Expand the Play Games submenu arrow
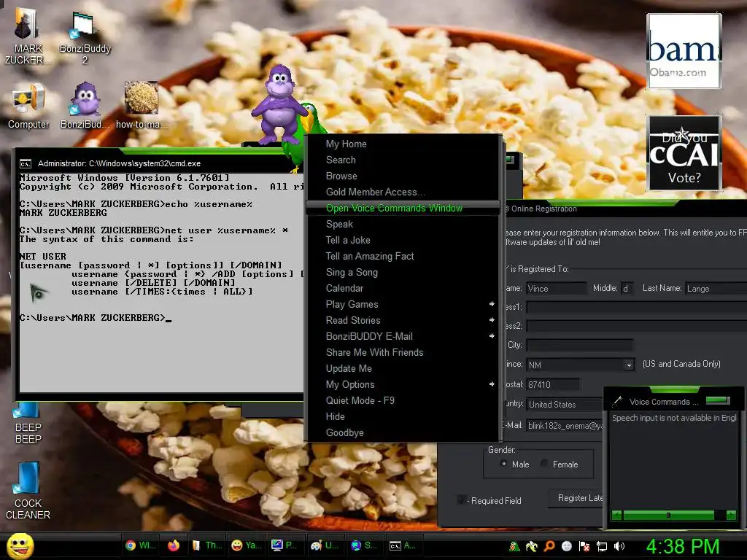Viewport: 747px width, 560px height. click(492, 304)
